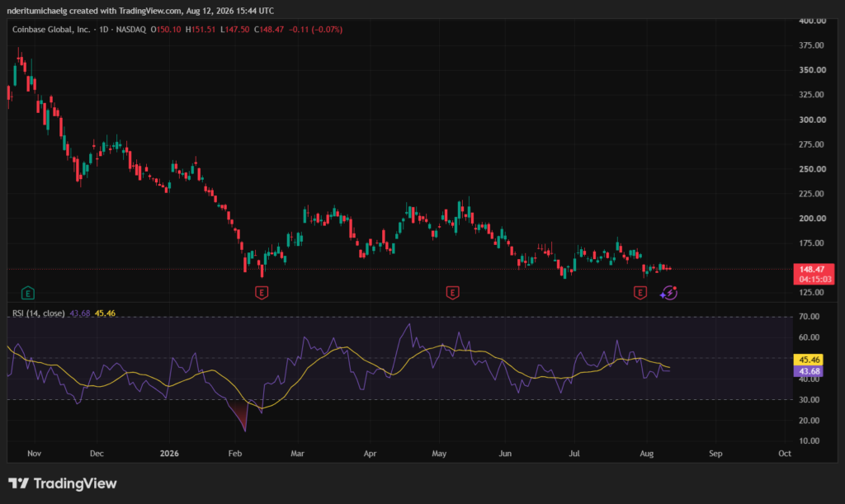The width and height of the screenshot is (845, 504).
Task: Click the 275.00 price scale label
Action: tap(812, 144)
